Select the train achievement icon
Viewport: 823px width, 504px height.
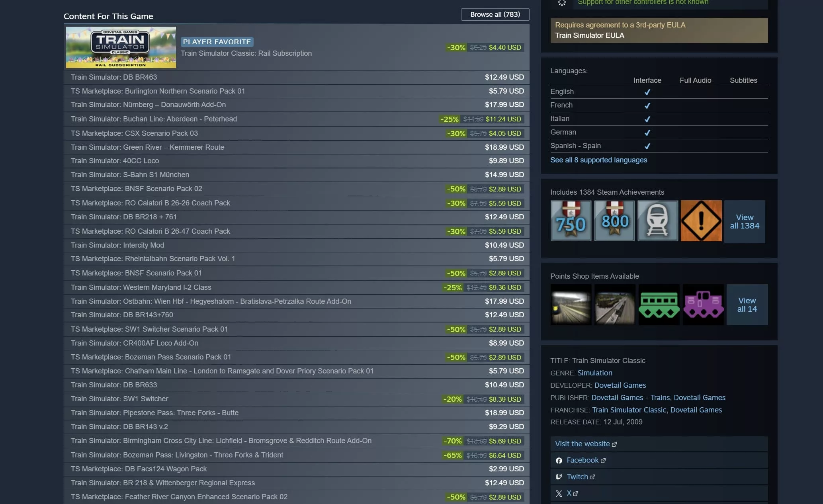click(x=658, y=221)
